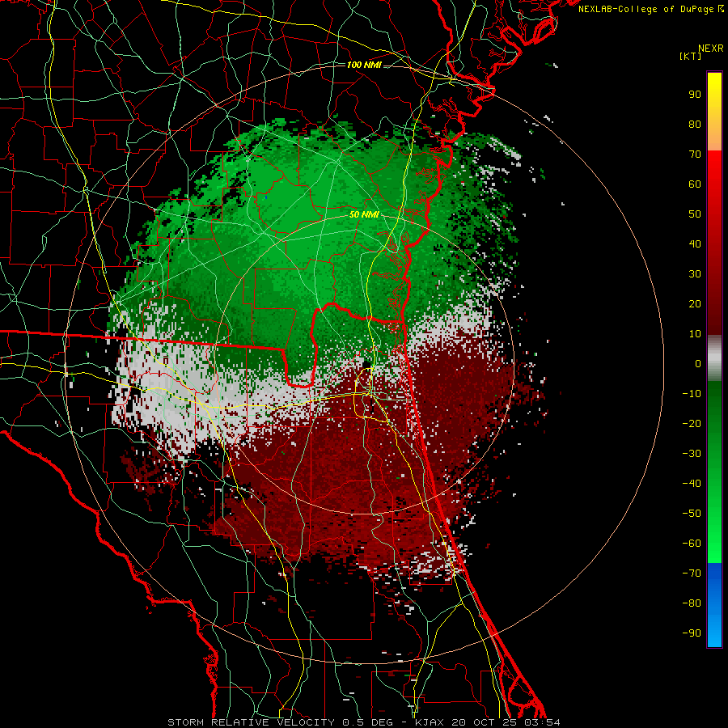Click the -20 value on the velocity scale
This screenshot has height=728, width=728.
click(x=692, y=424)
